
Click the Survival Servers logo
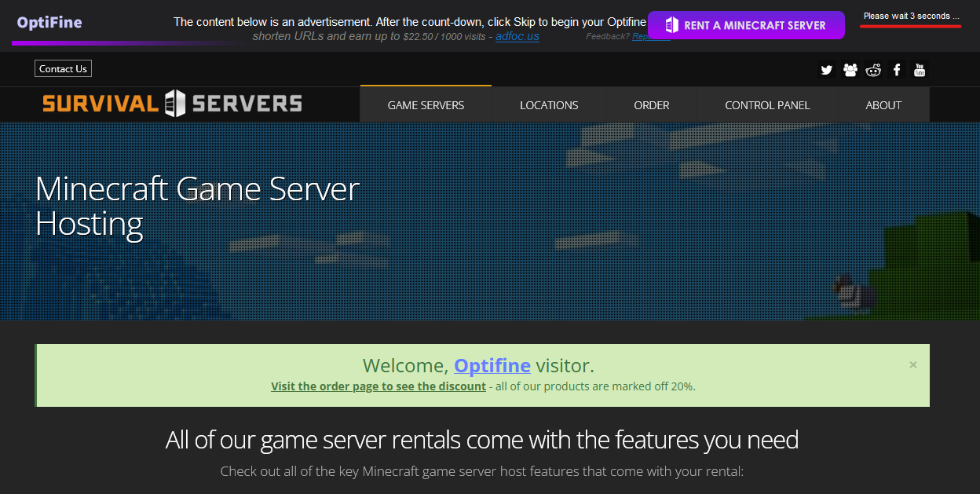(172, 104)
